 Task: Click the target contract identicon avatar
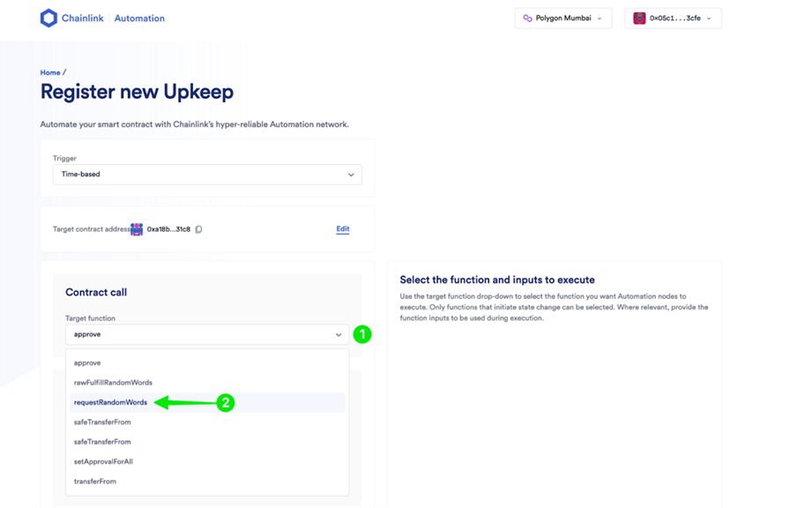tap(137, 229)
